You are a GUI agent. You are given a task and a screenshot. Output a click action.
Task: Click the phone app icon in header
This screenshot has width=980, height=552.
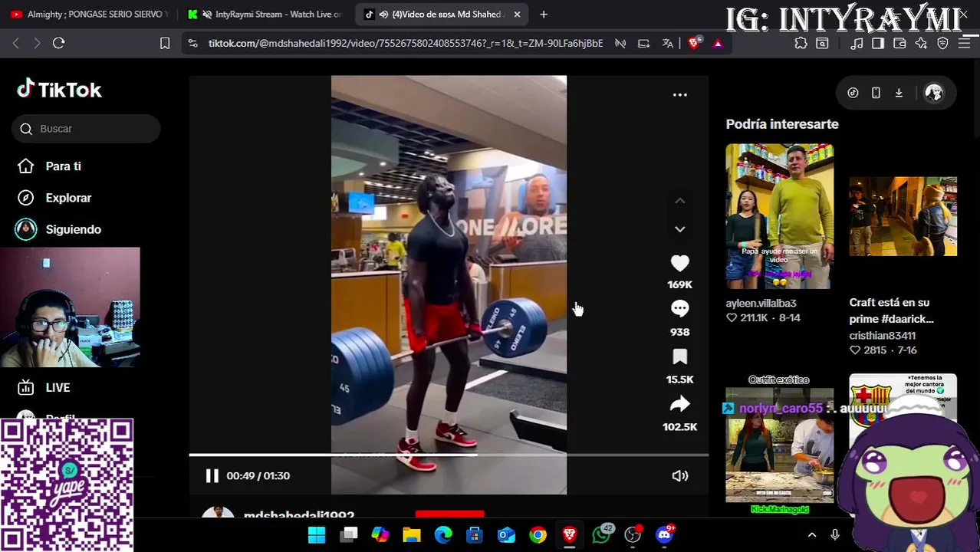tap(876, 93)
